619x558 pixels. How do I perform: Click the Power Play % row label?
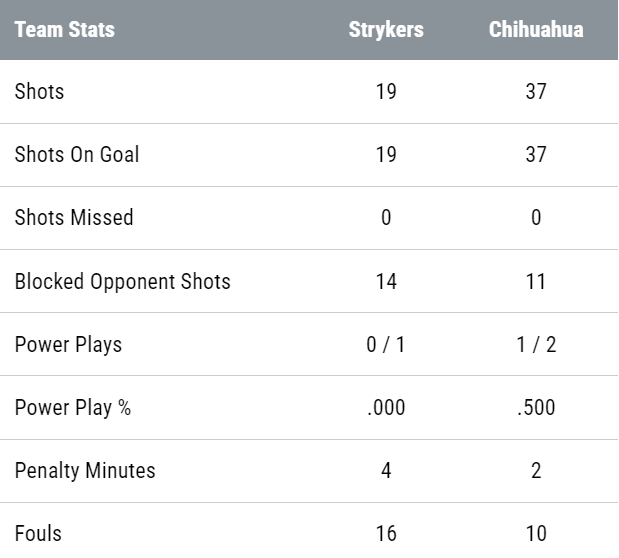(x=73, y=408)
